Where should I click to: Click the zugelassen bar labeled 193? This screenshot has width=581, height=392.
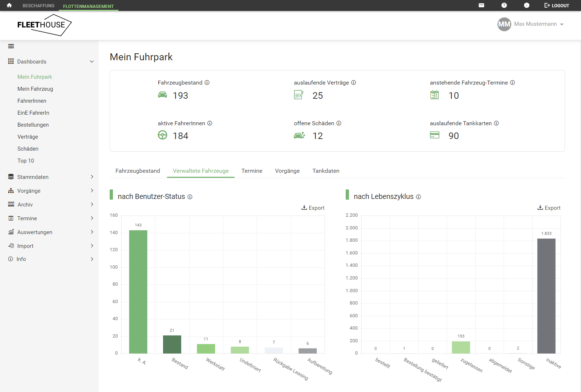(461, 347)
